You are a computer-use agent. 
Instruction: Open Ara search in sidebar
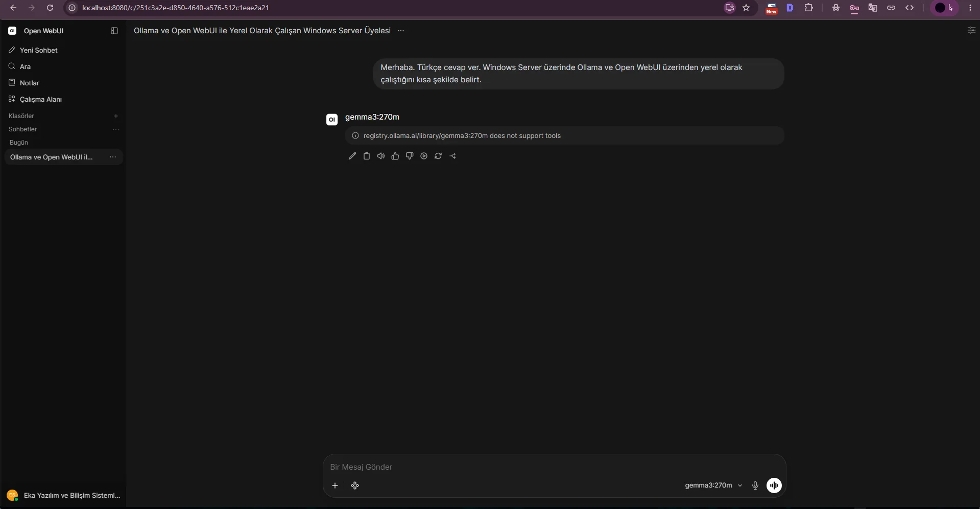[64, 66]
